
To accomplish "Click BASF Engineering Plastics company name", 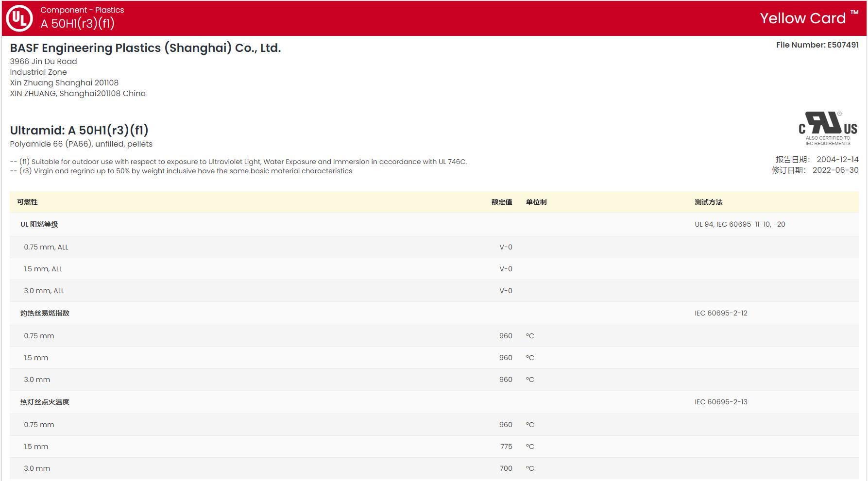I will click(145, 48).
